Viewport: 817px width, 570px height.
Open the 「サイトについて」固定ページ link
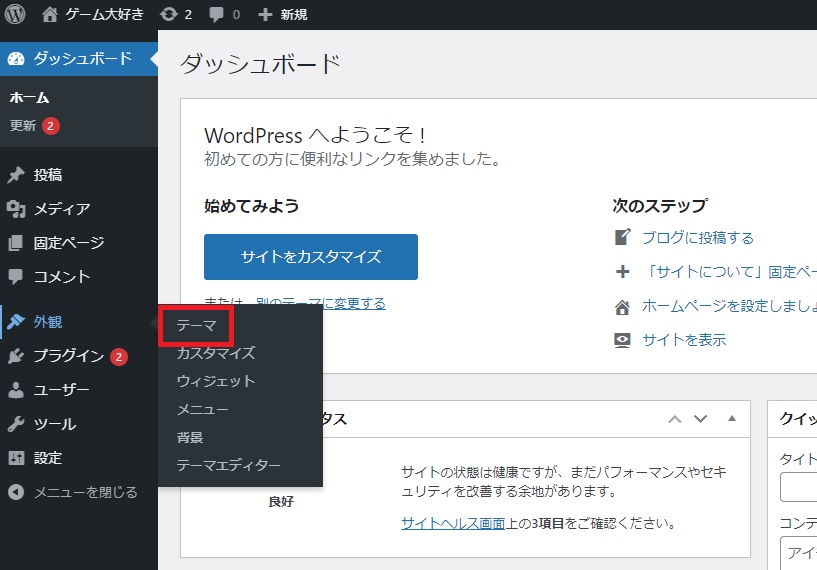pyautogui.click(x=729, y=272)
